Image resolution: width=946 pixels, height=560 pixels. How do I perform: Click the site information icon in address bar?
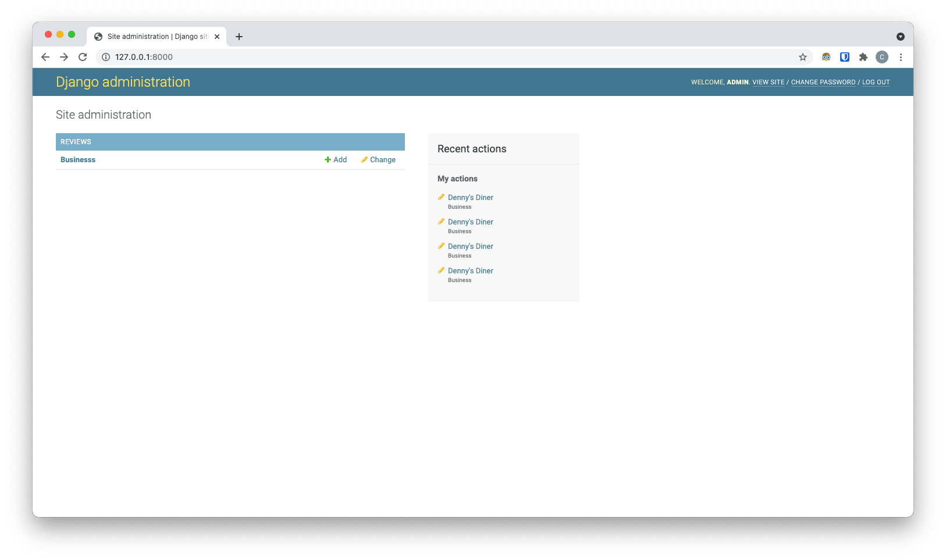106,57
